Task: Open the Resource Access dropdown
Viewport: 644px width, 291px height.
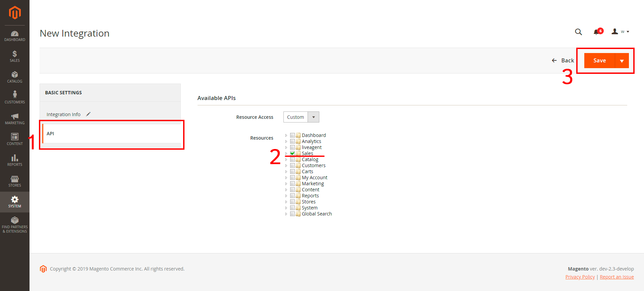Action: 301,117
